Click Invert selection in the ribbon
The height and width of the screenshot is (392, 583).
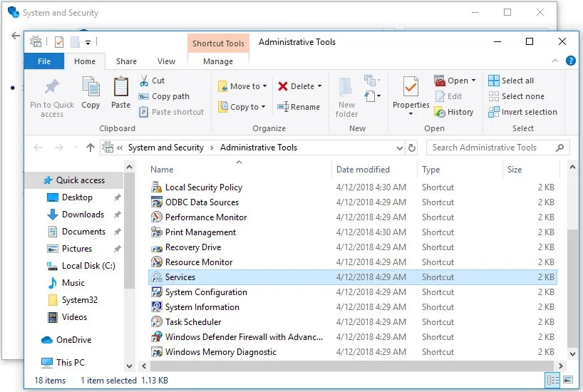(x=522, y=112)
